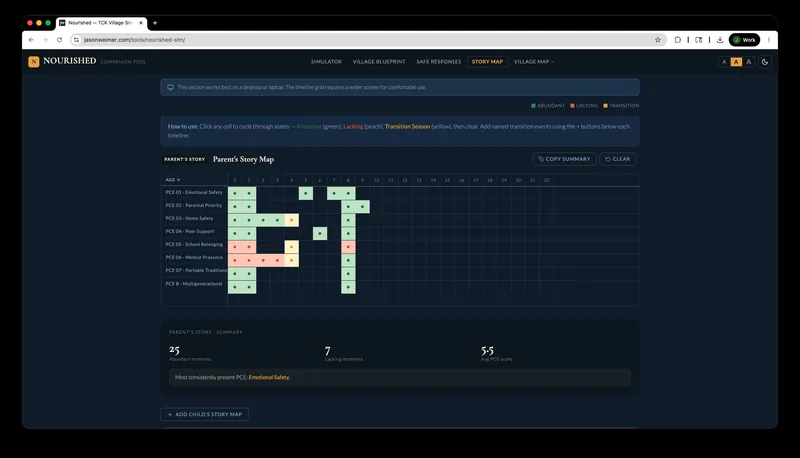Reload the page with the refresh icon
Screen dimensions: 800x458
60,40
